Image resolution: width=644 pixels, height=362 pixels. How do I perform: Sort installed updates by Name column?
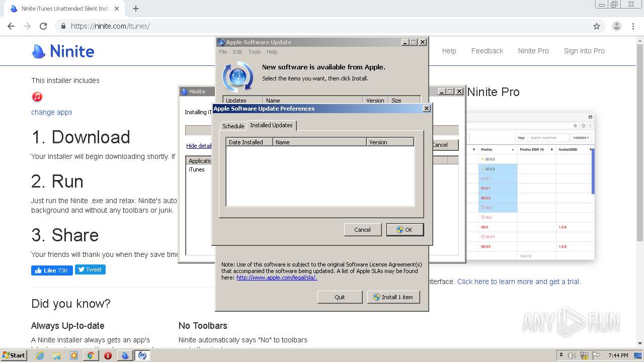(x=319, y=142)
